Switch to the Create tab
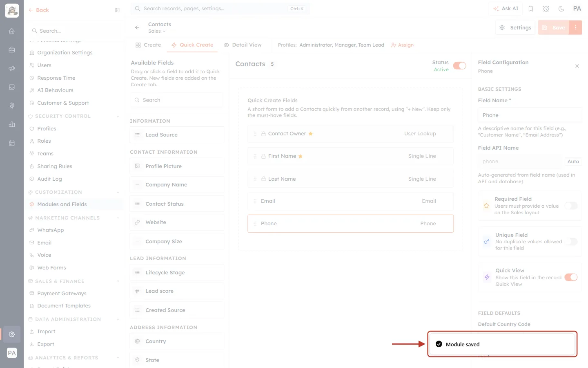This screenshot has height=368, width=588. click(148, 45)
